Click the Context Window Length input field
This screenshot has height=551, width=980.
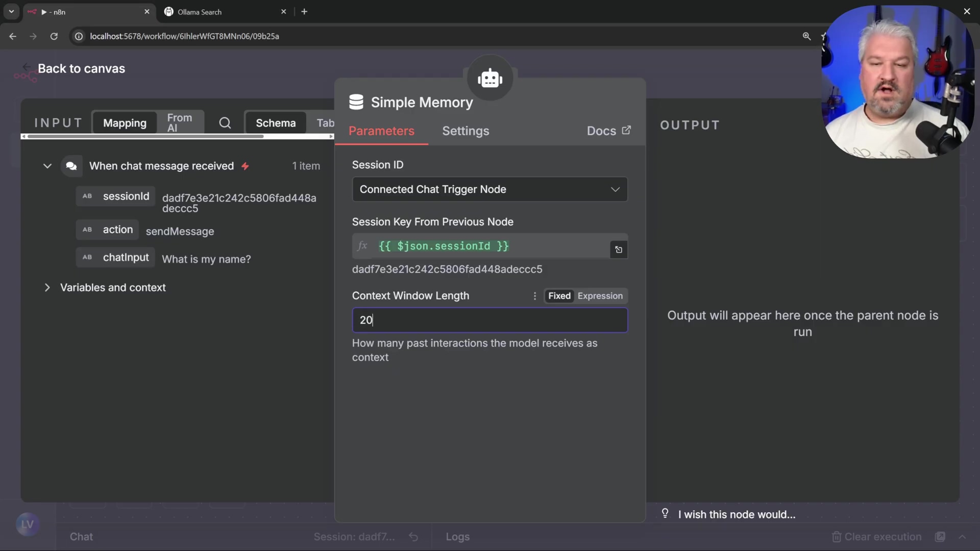(x=489, y=320)
